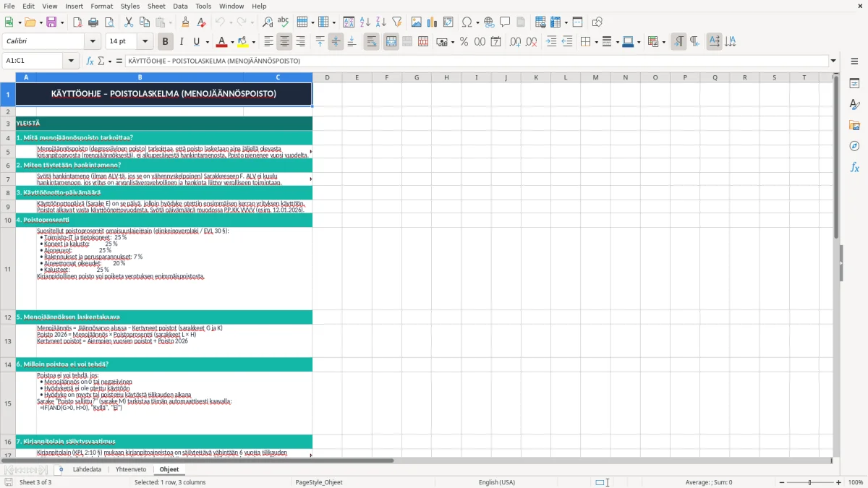The height and width of the screenshot is (488, 868).
Task: Add a decimal place
Action: click(x=516, y=42)
